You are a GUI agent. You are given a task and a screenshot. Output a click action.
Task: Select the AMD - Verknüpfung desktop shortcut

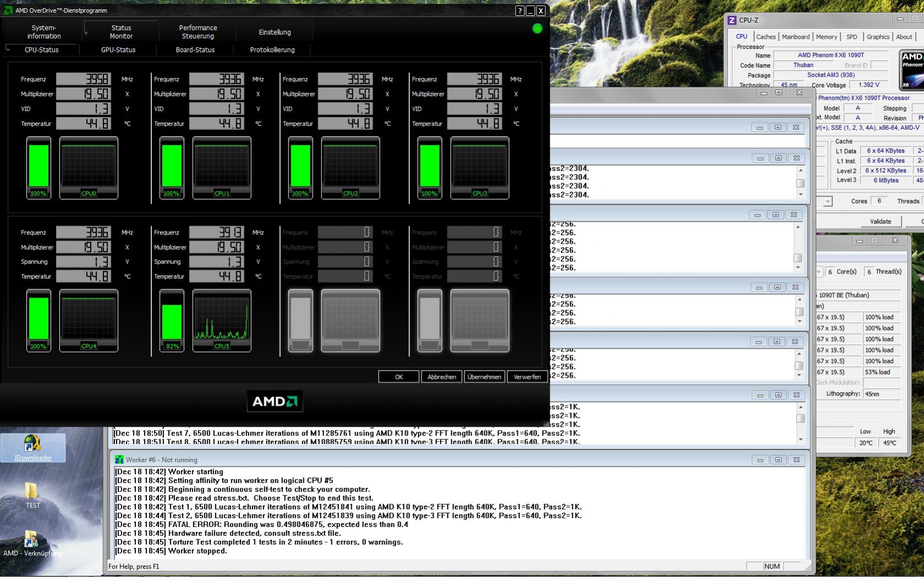[x=32, y=543]
